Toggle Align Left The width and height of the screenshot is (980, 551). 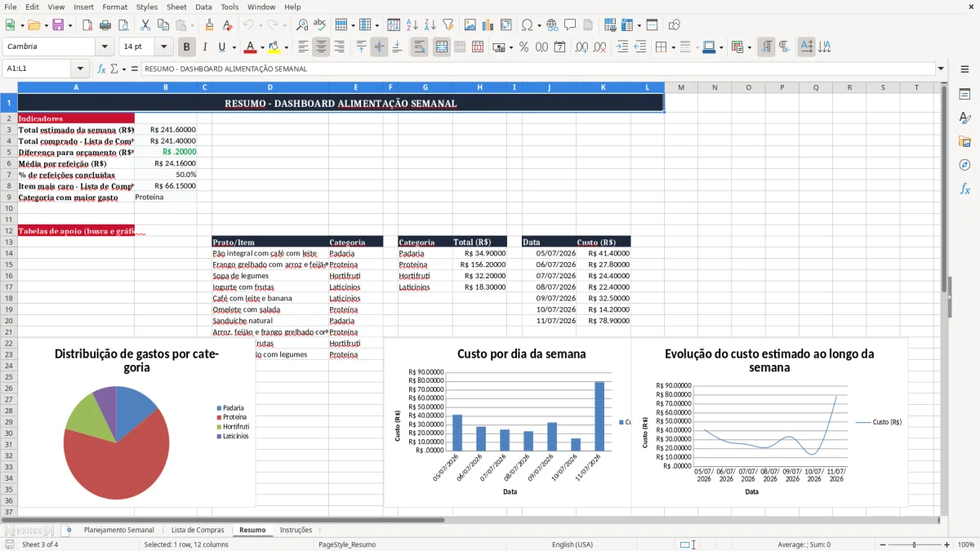pyautogui.click(x=303, y=47)
